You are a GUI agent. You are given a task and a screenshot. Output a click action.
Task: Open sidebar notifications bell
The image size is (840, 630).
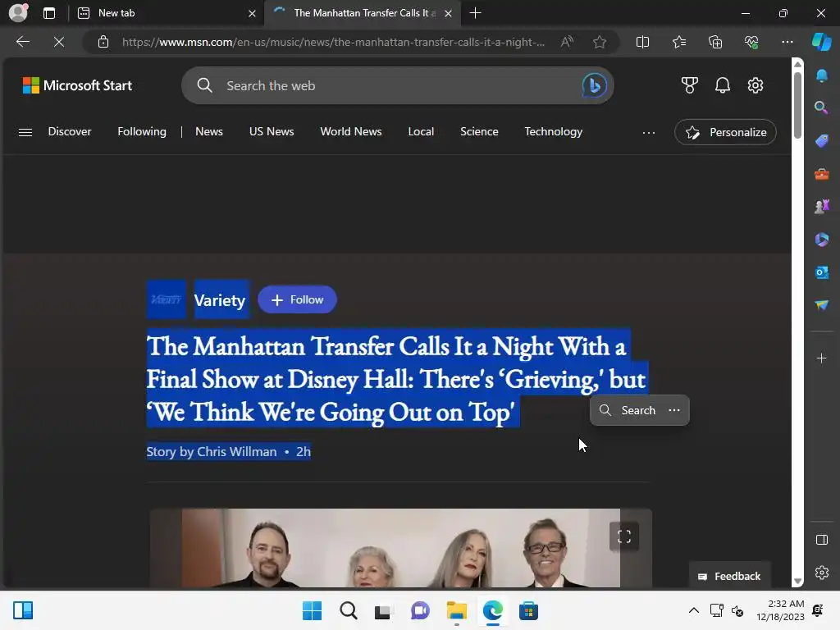[822, 75]
